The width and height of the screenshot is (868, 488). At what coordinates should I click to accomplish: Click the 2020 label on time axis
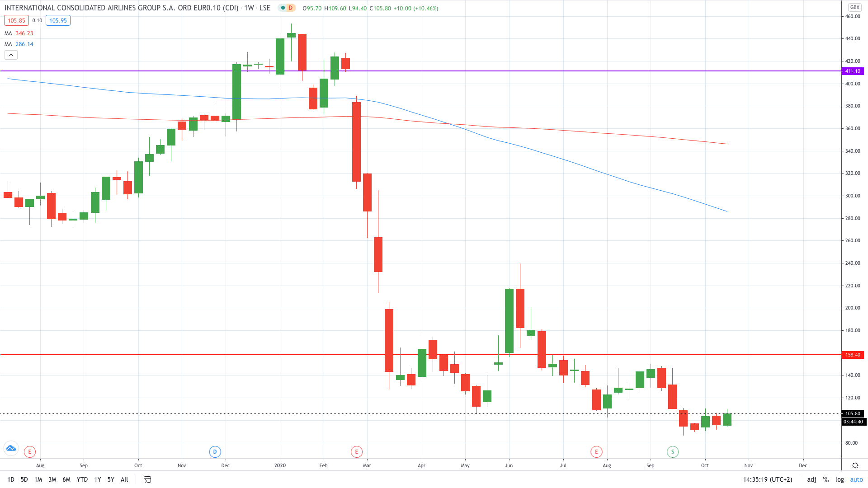pyautogui.click(x=280, y=465)
